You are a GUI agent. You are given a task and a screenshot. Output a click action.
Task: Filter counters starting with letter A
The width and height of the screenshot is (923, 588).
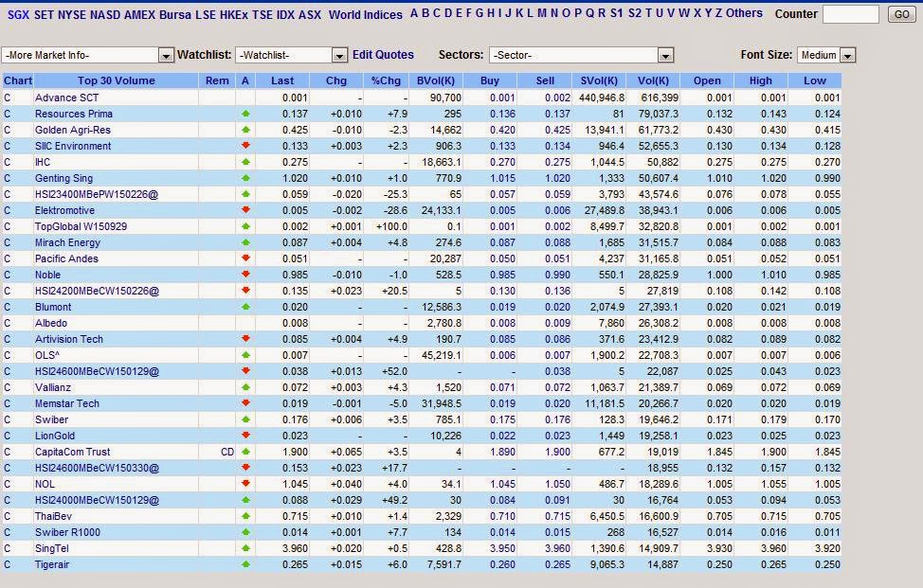414,13
